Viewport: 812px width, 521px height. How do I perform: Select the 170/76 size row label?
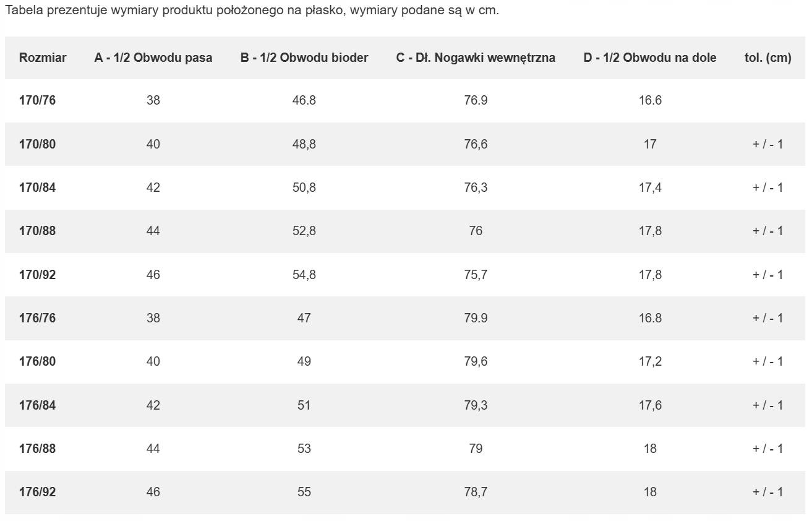click(x=38, y=100)
